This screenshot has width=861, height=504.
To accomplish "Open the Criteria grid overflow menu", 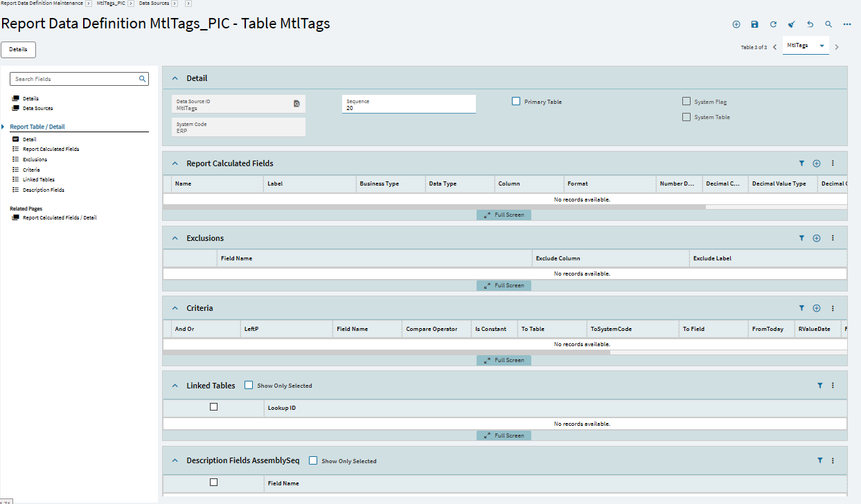I will tap(833, 308).
